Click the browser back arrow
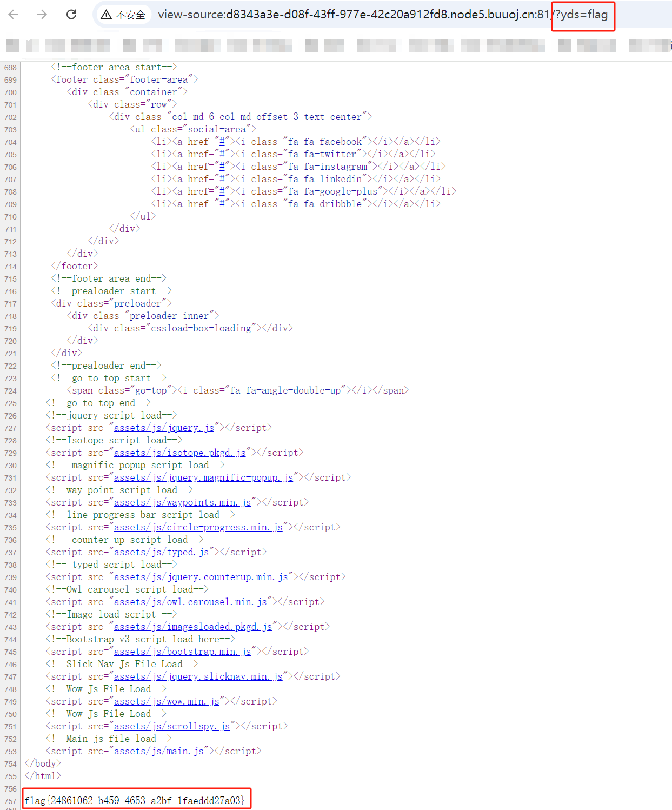Image resolution: width=672 pixels, height=810 pixels. [14, 15]
